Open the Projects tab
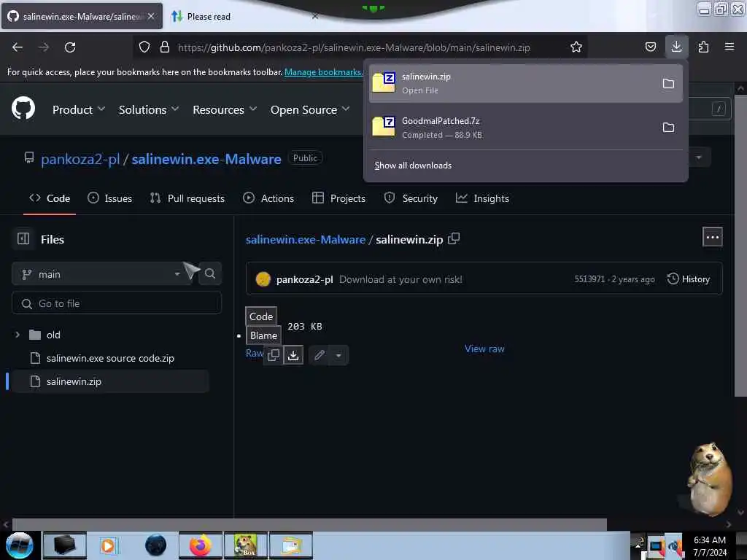The image size is (747, 560). 338,198
